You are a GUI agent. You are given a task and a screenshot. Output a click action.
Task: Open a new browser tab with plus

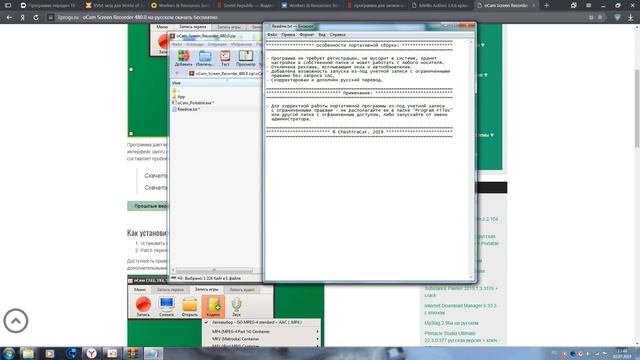click(546, 5)
